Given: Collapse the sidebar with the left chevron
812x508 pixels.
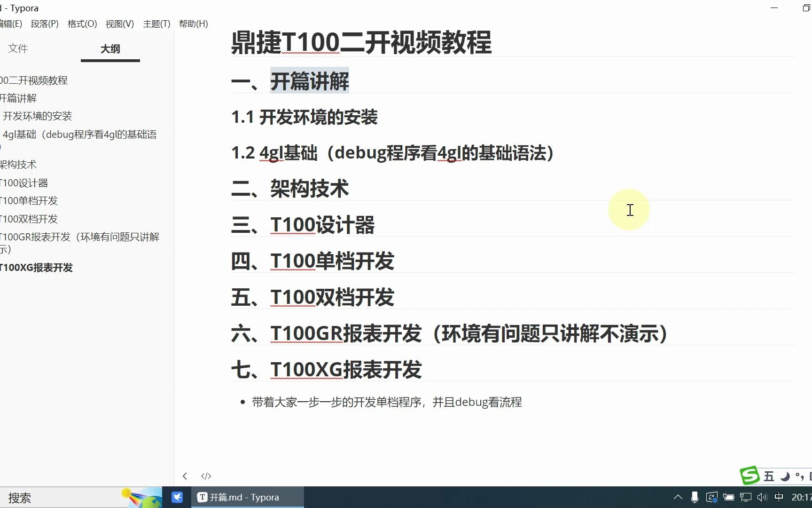Looking at the screenshot, I should click(x=185, y=476).
